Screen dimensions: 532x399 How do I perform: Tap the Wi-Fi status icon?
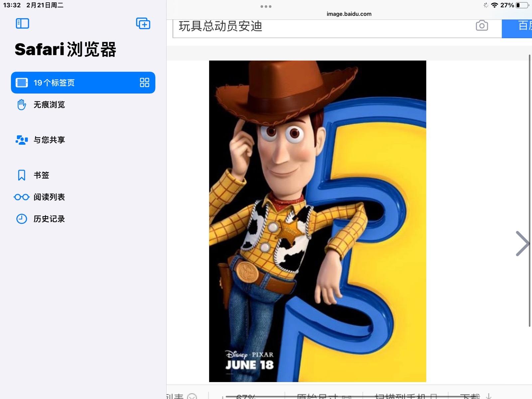tap(494, 5)
